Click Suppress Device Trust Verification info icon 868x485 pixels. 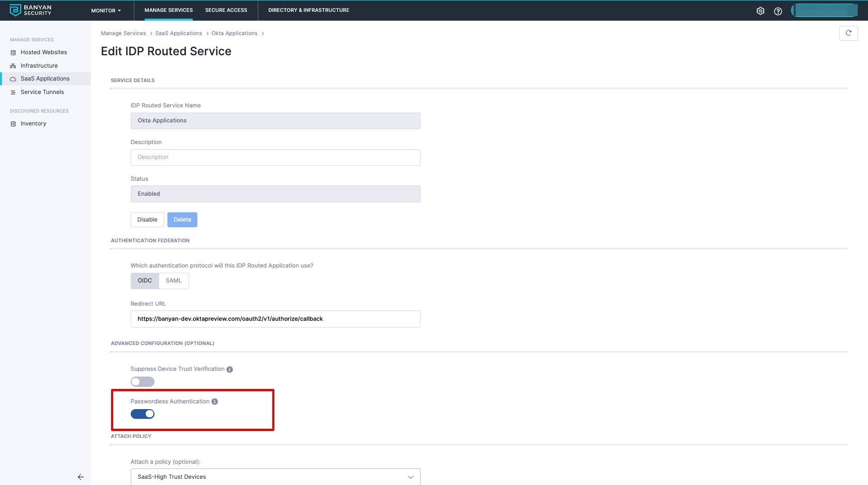[x=230, y=369]
